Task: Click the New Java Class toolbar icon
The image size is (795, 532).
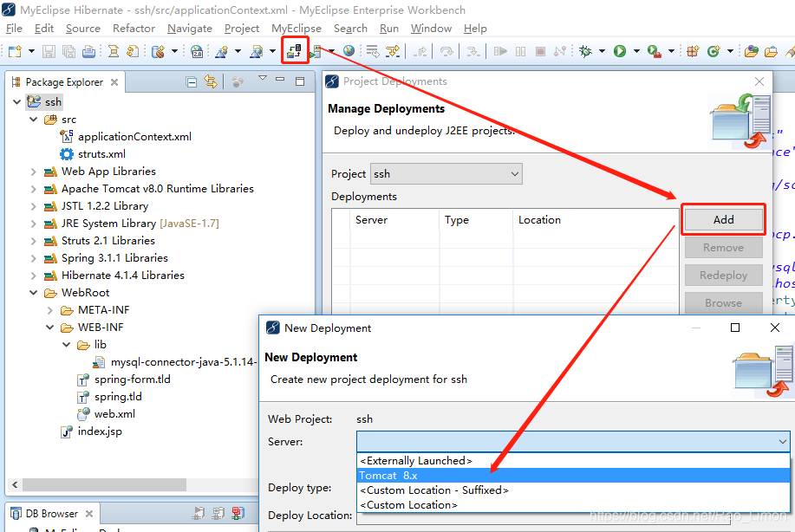Action: (x=714, y=51)
